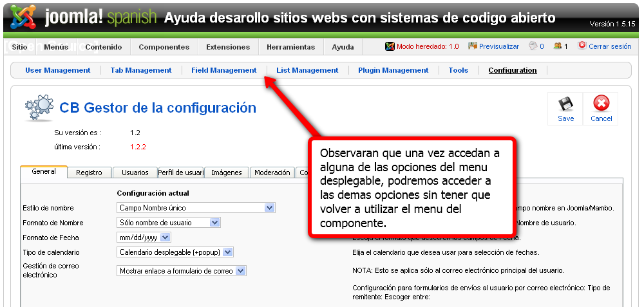This screenshot has width=644, height=307.
Task: Click the red Cancel X icon
Action: (601, 104)
